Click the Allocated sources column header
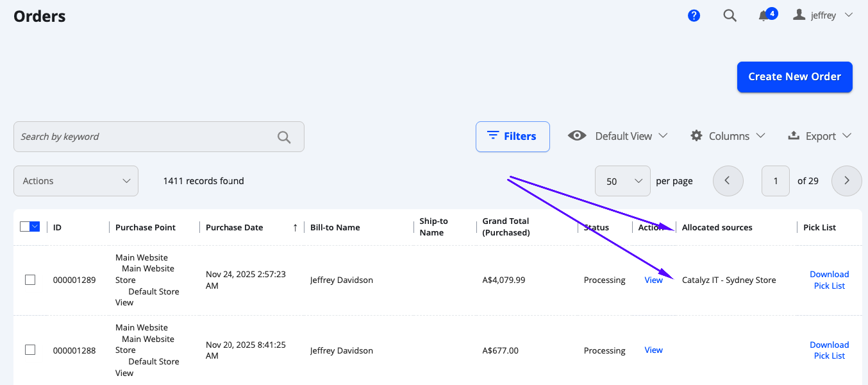Screen dimensions: 868x385 click(717, 227)
